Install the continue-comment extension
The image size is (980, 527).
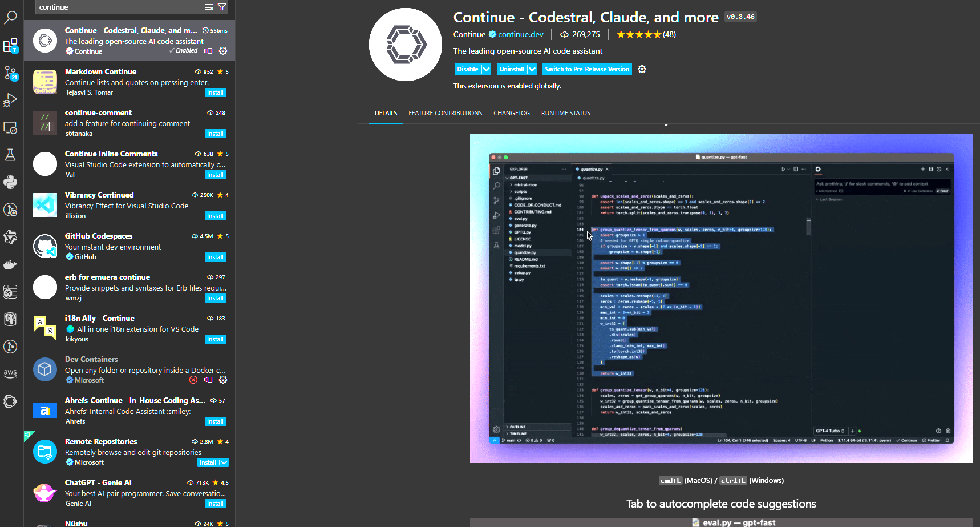coord(216,134)
